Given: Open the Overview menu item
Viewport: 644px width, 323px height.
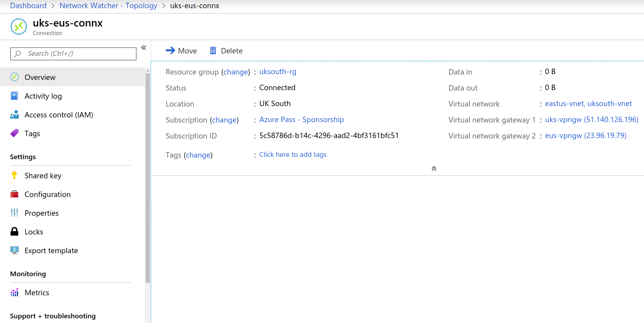Looking at the screenshot, I should tap(73, 77).
